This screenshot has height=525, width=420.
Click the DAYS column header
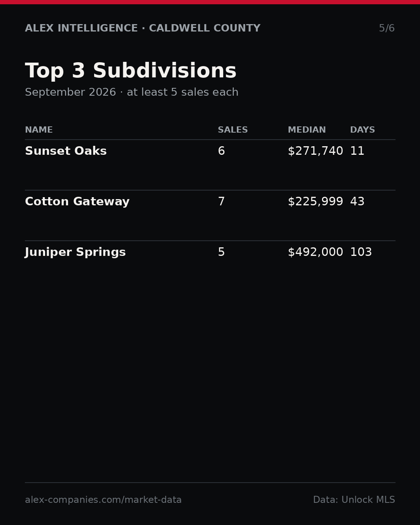(362, 130)
